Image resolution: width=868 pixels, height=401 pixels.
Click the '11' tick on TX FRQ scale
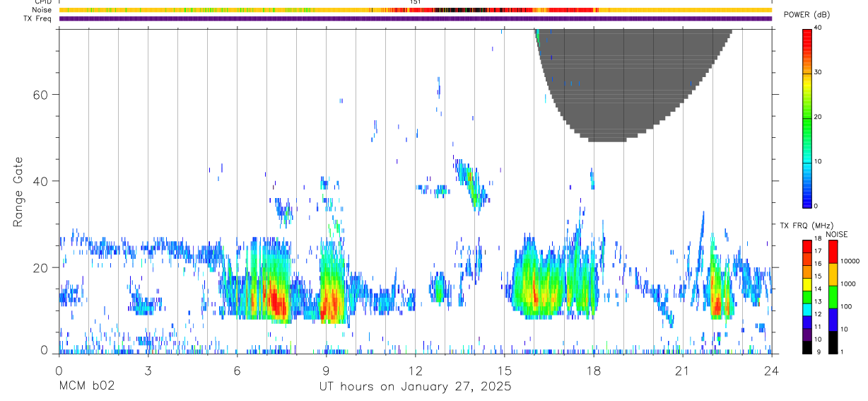(x=819, y=327)
